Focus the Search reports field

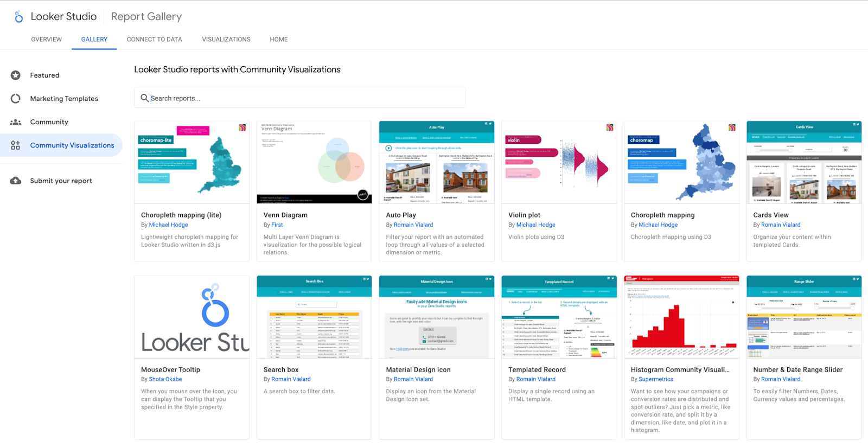point(300,98)
